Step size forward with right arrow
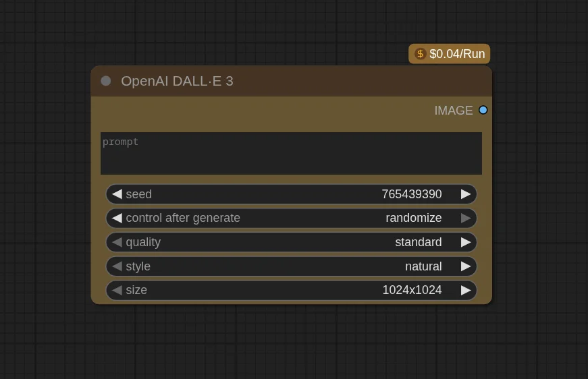Viewport: 588px width, 379px height. point(466,290)
